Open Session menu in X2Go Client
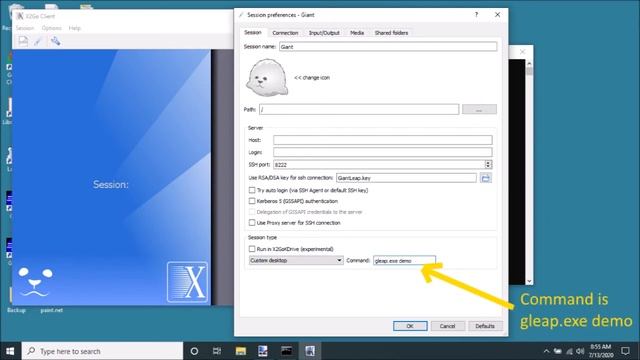640x360 pixels. tap(25, 28)
